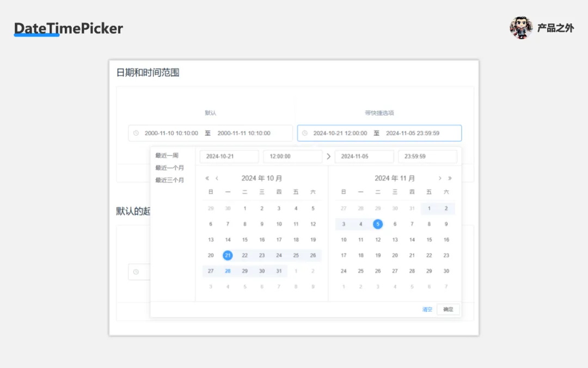Confirm selection with 确定 button

448,310
